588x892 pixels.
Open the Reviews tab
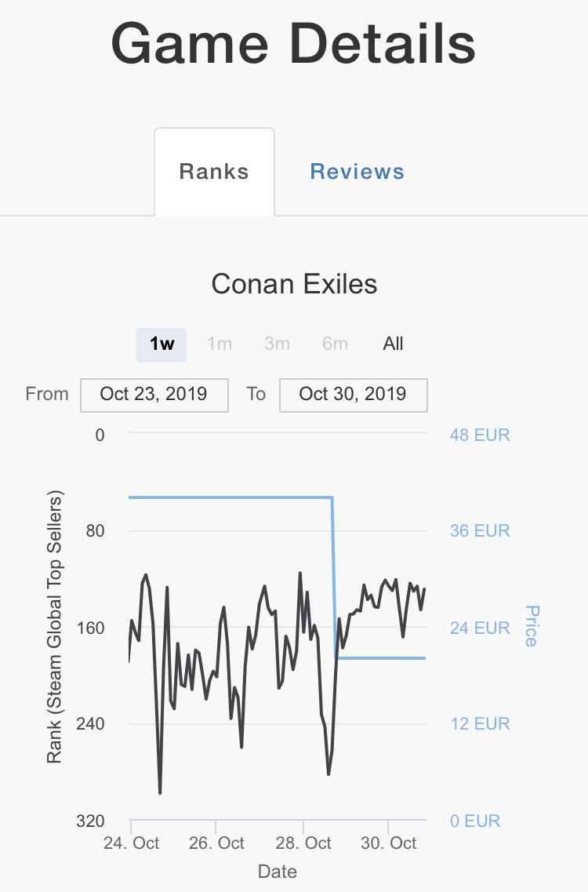(358, 172)
